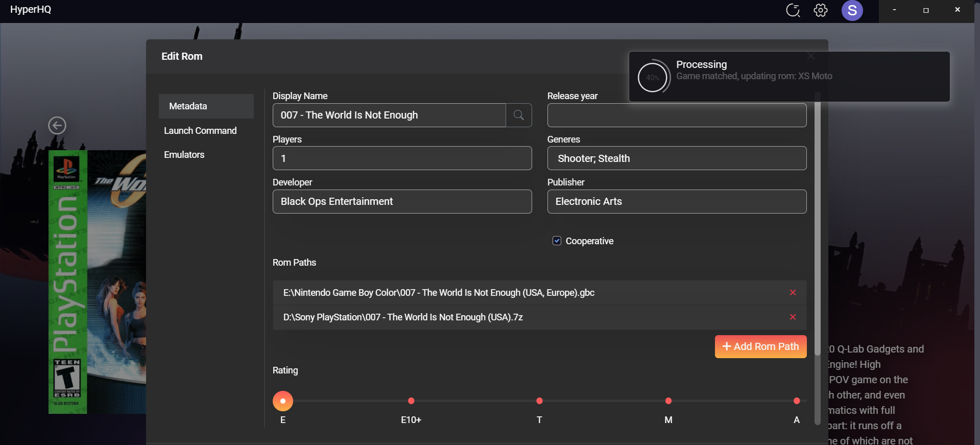Click the Rating section label

point(285,370)
